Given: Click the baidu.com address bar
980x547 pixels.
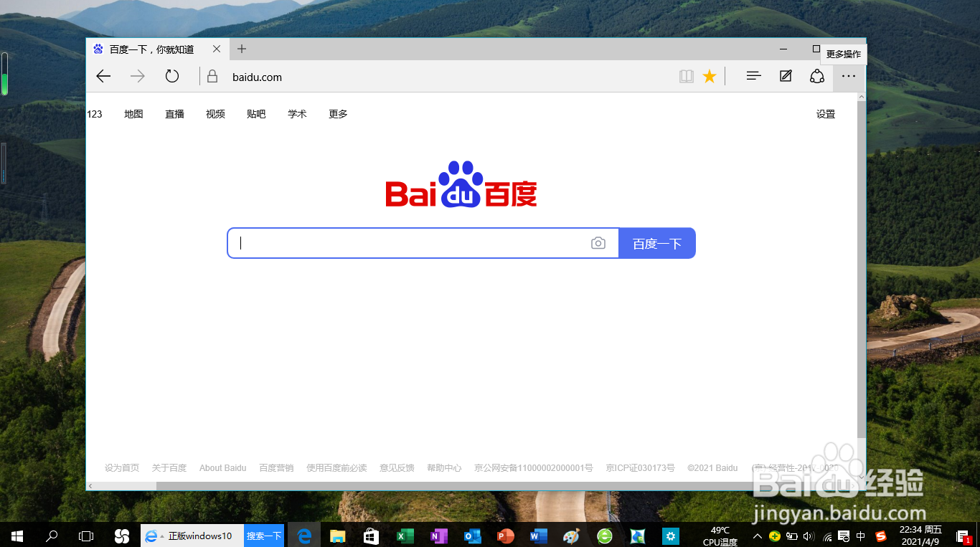Looking at the screenshot, I should (x=438, y=77).
